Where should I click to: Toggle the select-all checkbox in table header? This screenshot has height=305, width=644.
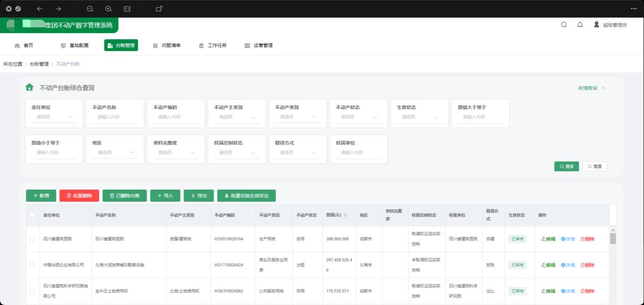32,215
